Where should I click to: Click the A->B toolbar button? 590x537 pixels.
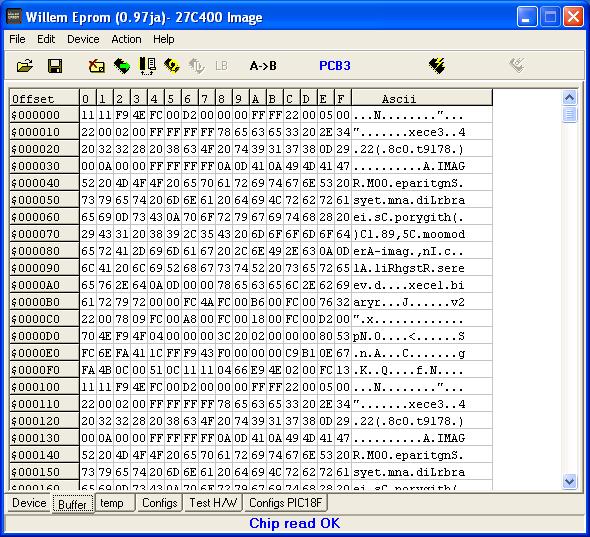click(263, 66)
